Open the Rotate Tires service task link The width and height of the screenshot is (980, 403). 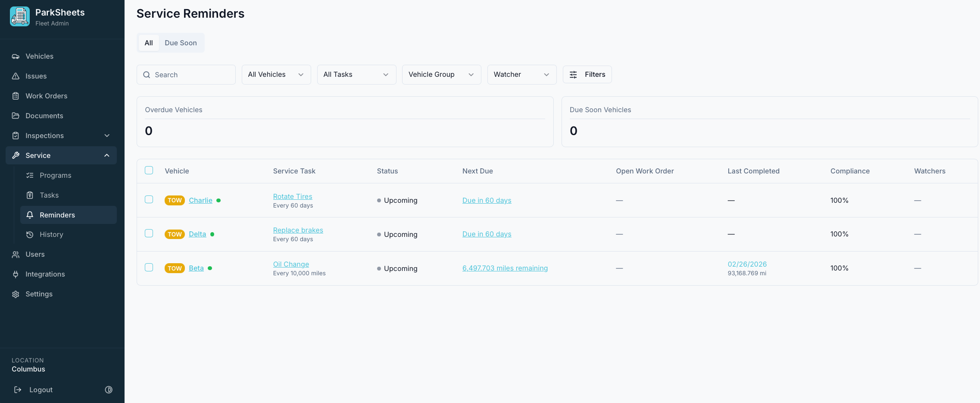point(293,196)
